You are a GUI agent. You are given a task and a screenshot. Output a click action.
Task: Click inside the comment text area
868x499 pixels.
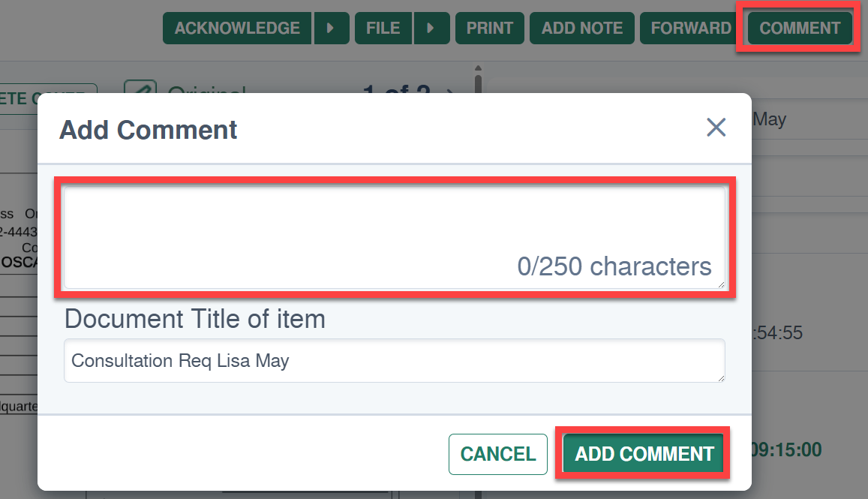(394, 238)
